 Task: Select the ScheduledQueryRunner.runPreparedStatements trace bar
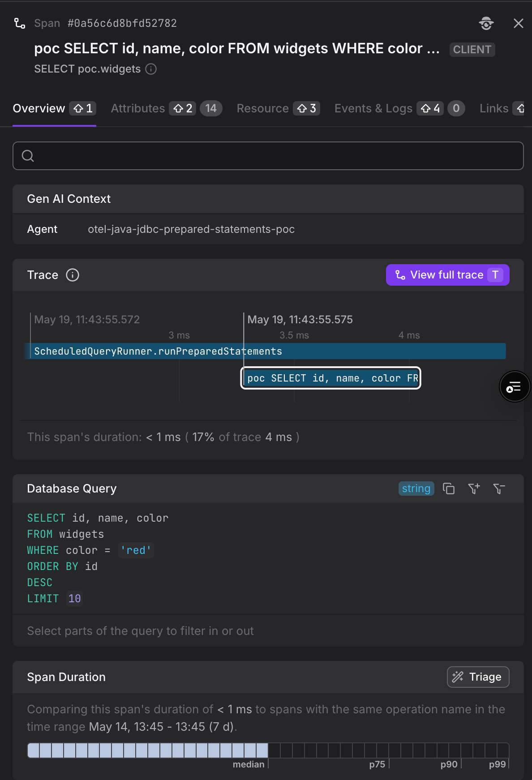pos(268,351)
